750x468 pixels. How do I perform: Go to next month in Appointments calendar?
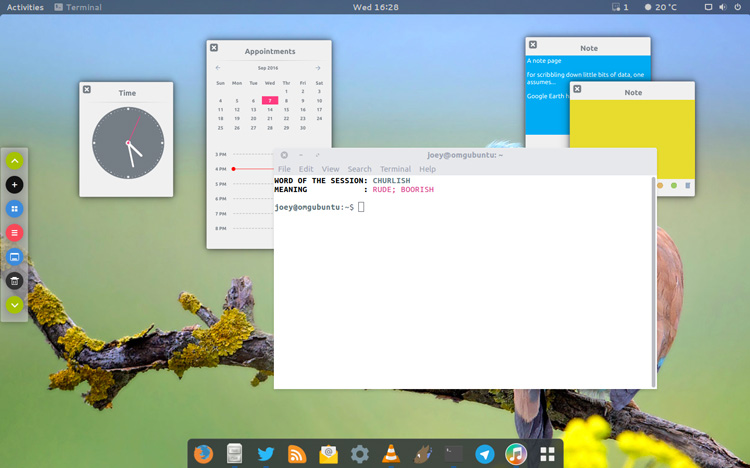click(318, 68)
